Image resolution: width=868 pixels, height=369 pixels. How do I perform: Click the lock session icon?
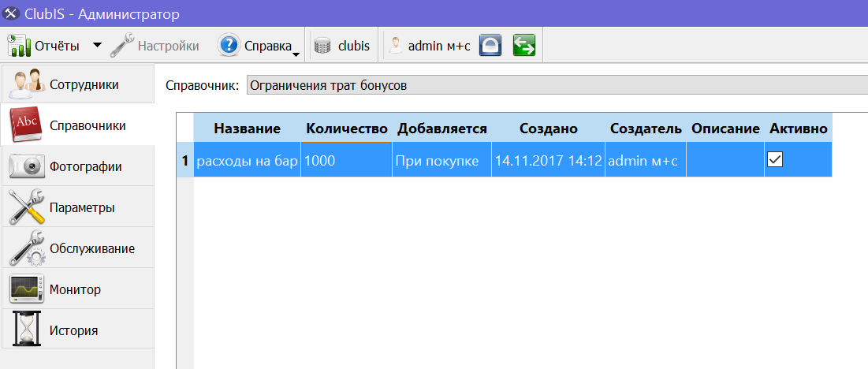click(490, 46)
